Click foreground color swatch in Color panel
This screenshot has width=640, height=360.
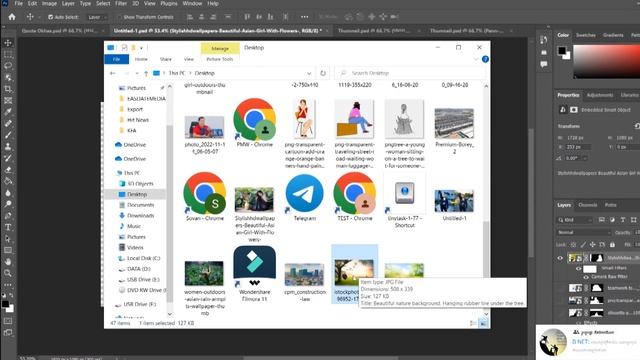click(562, 51)
